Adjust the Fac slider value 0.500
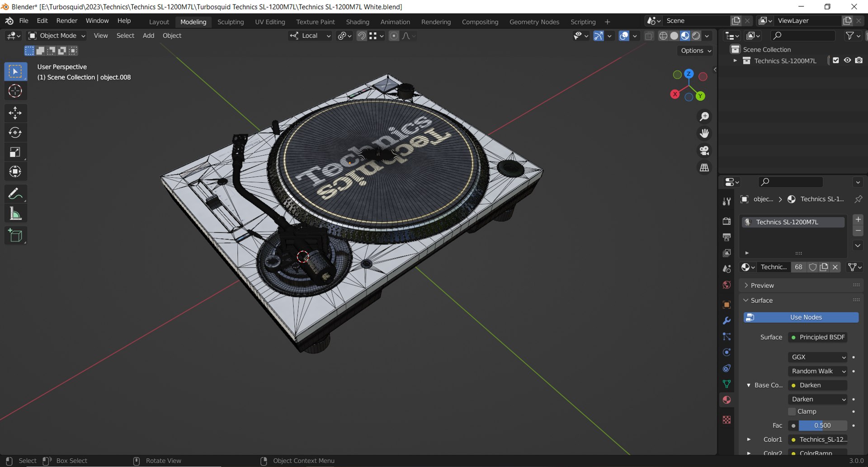 822,425
